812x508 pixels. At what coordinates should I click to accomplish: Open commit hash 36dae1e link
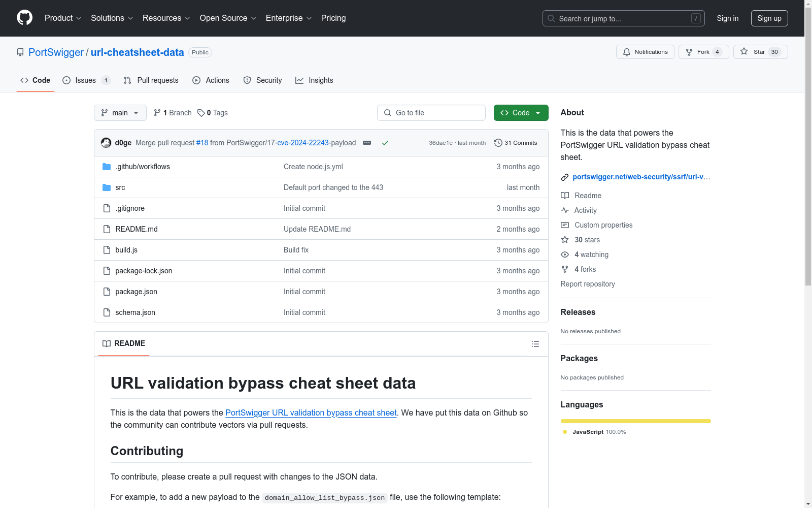click(441, 143)
